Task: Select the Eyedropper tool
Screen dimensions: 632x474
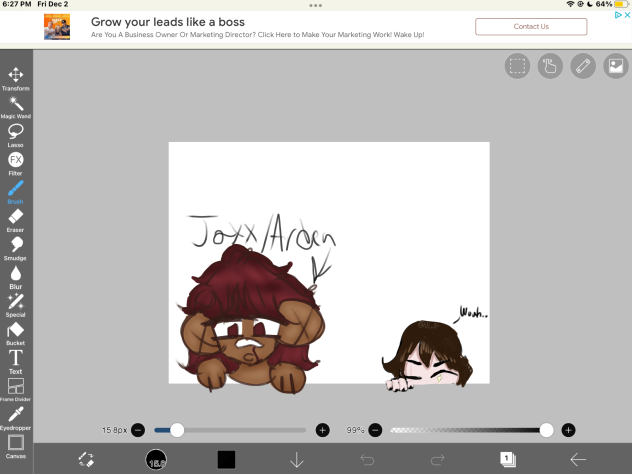Action: click(x=16, y=418)
